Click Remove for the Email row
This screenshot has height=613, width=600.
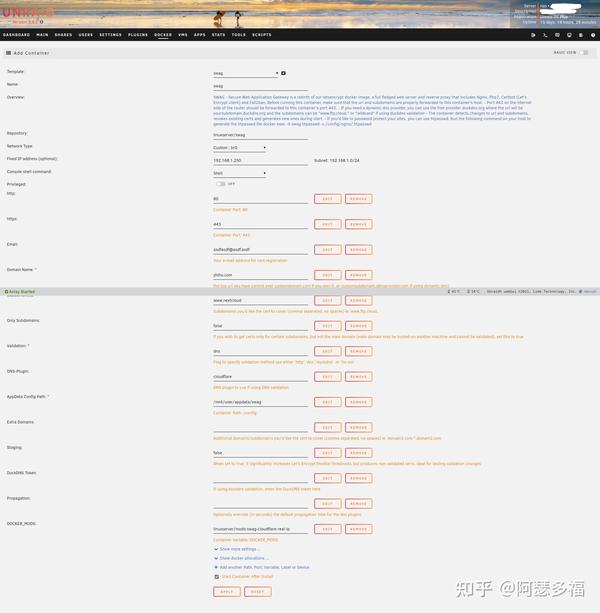click(358, 250)
